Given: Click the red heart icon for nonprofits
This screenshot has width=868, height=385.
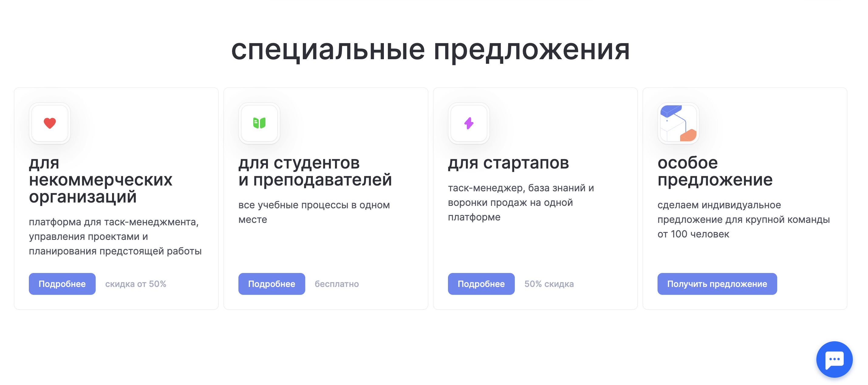Looking at the screenshot, I should [x=50, y=123].
